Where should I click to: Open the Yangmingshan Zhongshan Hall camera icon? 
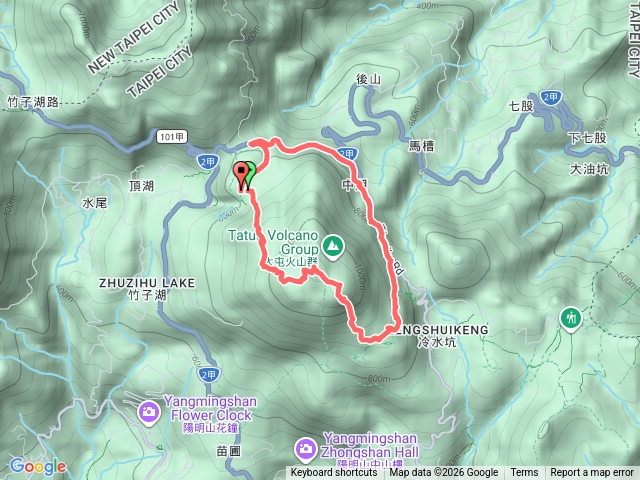[305, 450]
